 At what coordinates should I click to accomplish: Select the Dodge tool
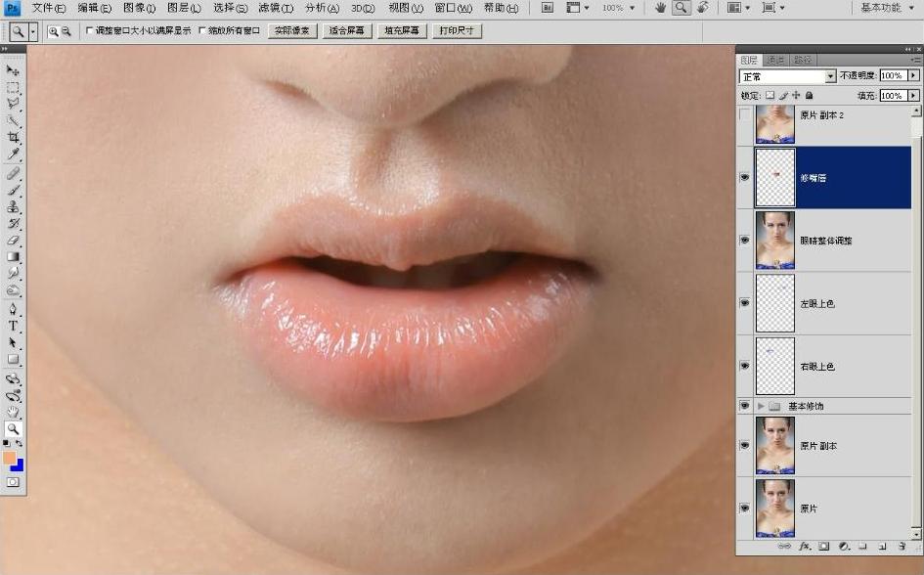[x=13, y=290]
